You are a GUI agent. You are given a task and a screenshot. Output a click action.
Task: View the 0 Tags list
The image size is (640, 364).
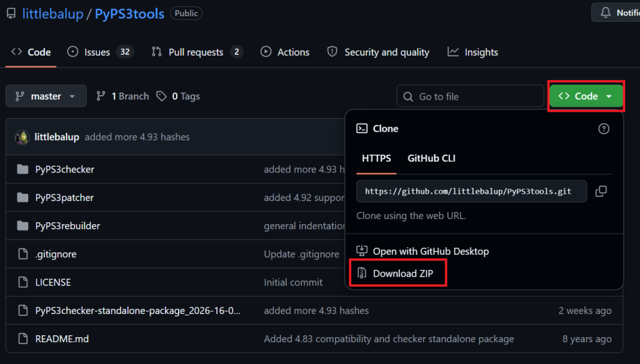(x=178, y=96)
